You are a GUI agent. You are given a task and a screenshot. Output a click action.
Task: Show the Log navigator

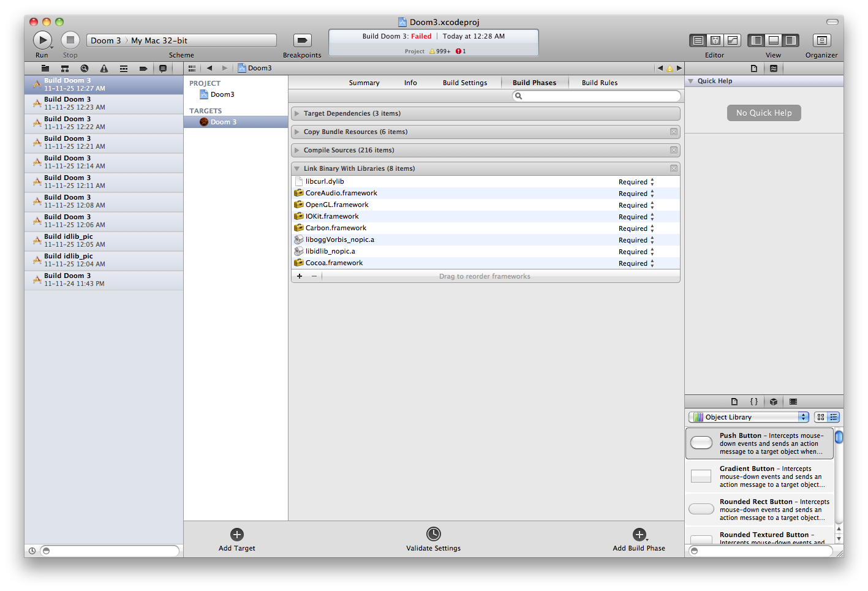[163, 69]
